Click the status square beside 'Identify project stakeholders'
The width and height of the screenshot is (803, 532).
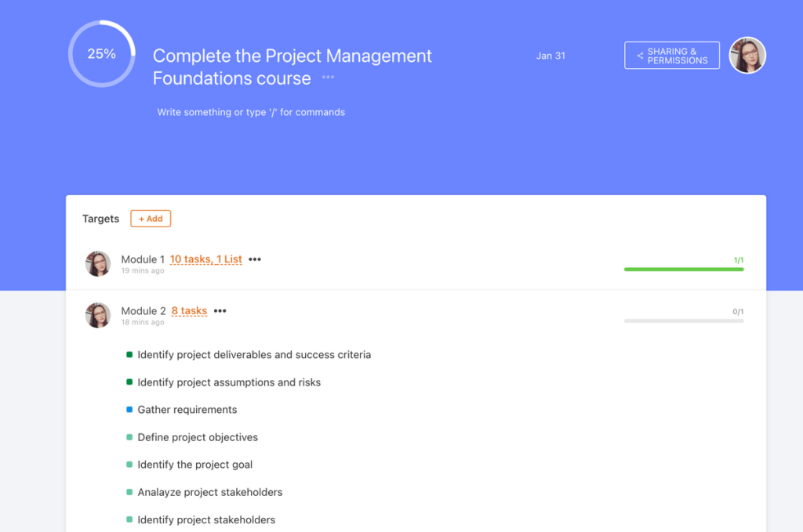(x=130, y=519)
